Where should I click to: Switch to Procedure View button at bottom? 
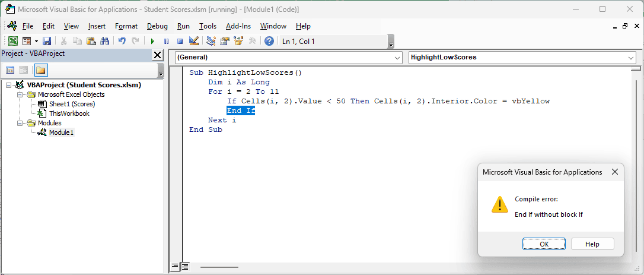tap(174, 266)
